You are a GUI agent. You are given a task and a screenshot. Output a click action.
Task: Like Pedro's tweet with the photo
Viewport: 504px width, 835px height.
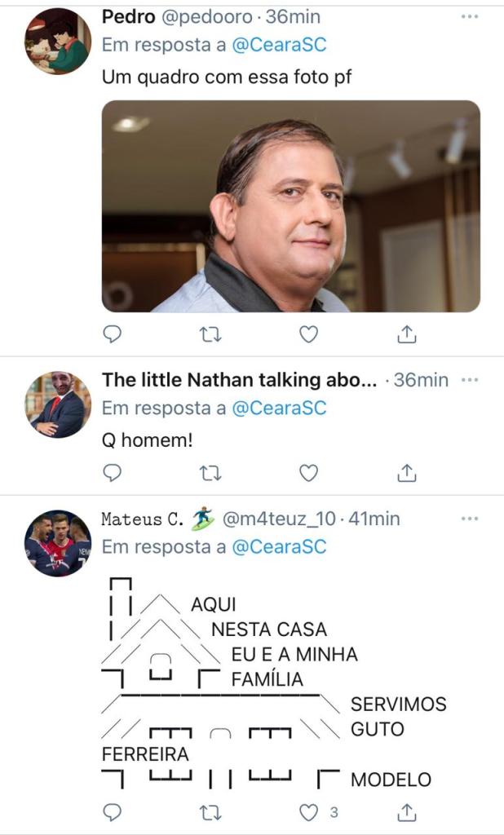point(307,334)
